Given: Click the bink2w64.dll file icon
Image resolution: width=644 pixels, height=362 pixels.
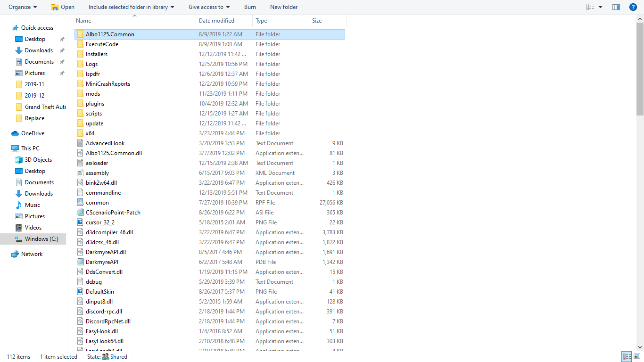Looking at the screenshot, I should pos(80,183).
